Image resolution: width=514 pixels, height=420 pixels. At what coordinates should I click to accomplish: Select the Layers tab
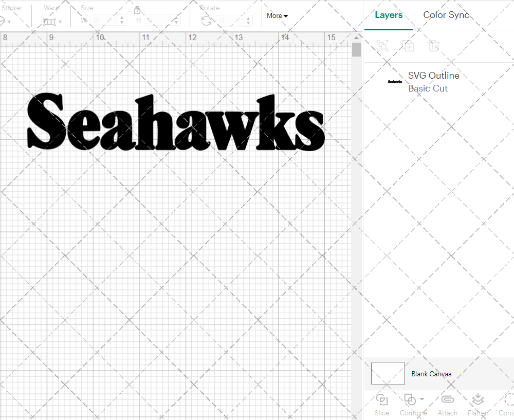[x=389, y=15]
